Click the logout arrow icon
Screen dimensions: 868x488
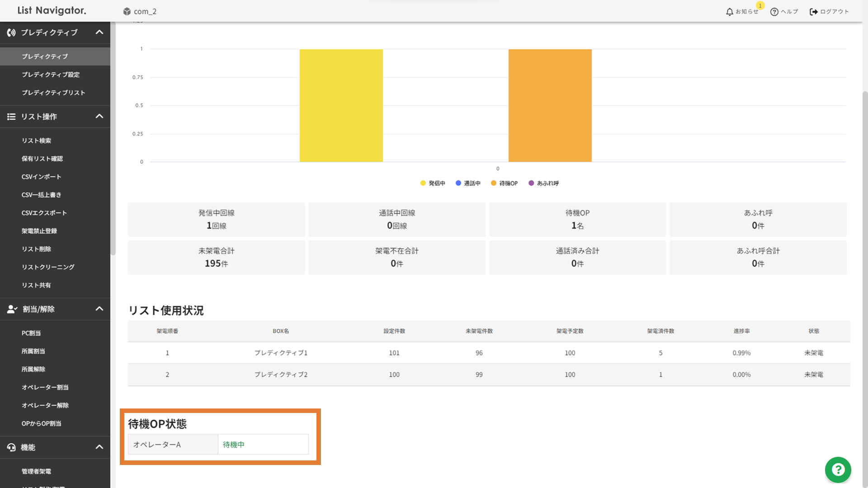813,12
